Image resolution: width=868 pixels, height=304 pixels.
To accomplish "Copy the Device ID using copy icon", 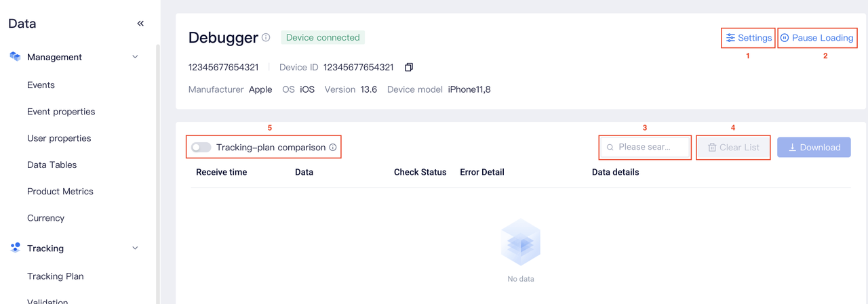I will coord(409,68).
